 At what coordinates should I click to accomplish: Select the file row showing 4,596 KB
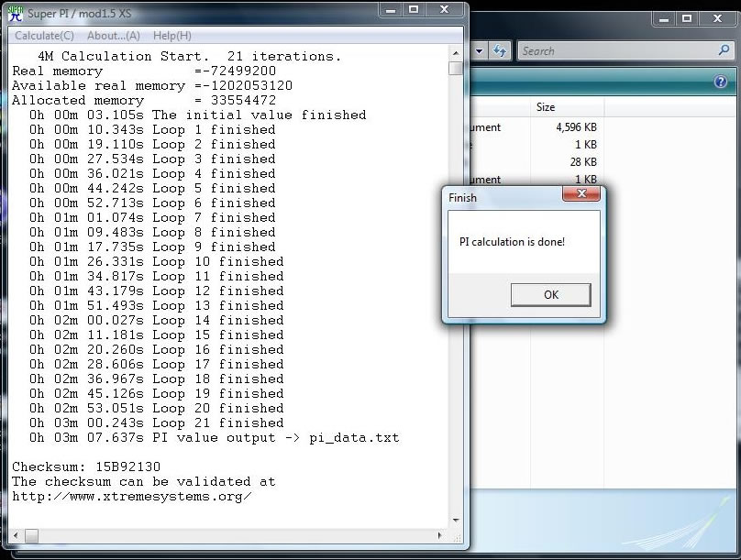[536, 127]
